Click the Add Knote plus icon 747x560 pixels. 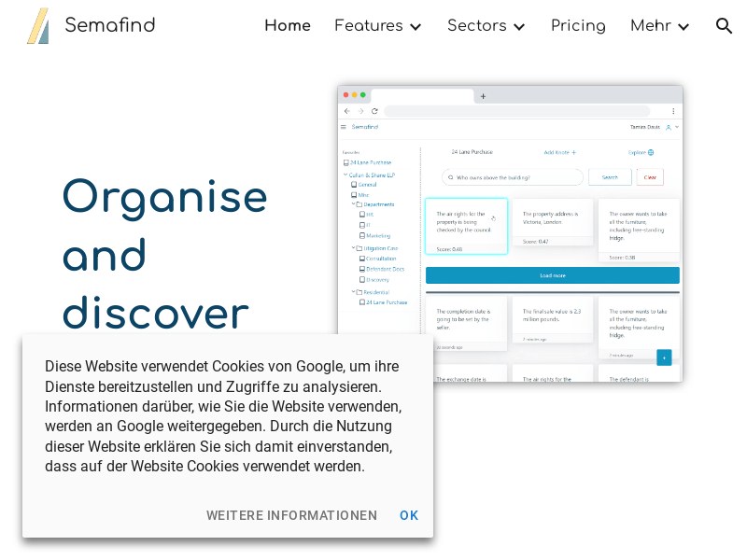click(x=573, y=152)
